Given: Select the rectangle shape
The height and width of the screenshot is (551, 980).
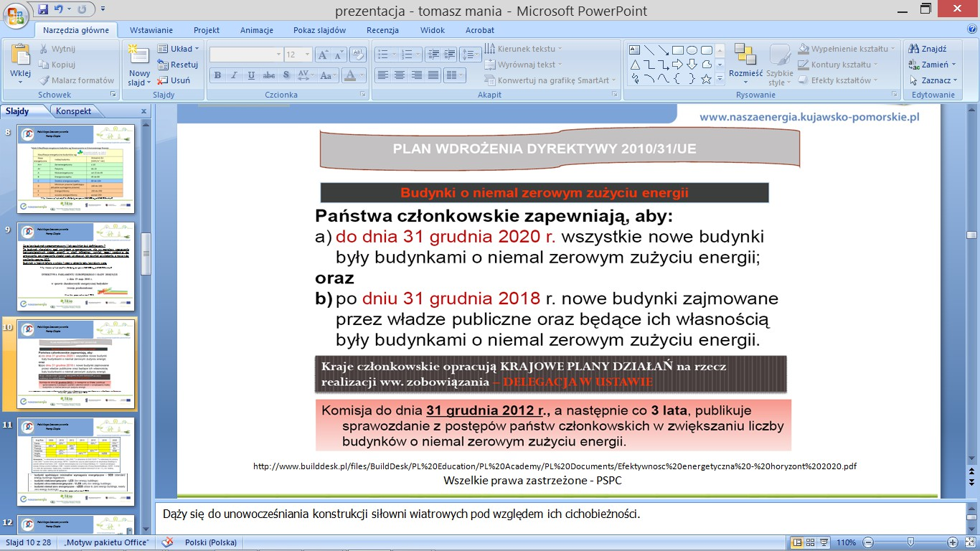Looking at the screenshot, I should coord(678,50).
